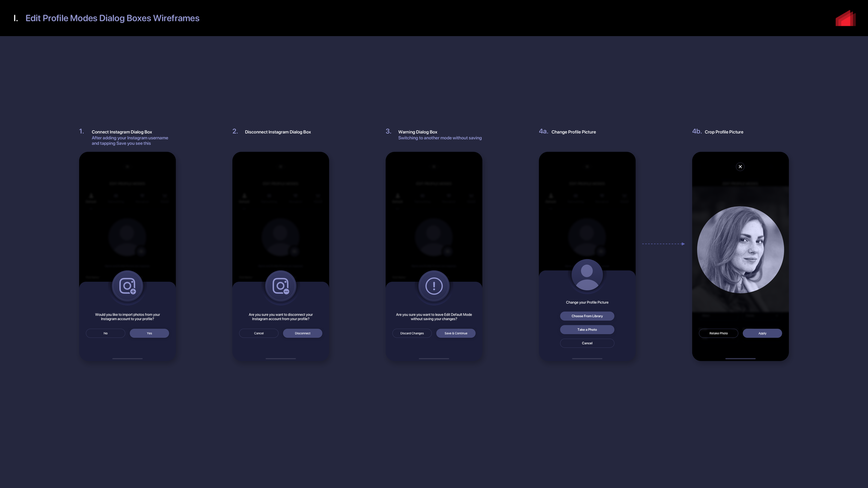Viewport: 868px width, 488px height.
Task: Click Save & Continue button
Action: tap(456, 333)
